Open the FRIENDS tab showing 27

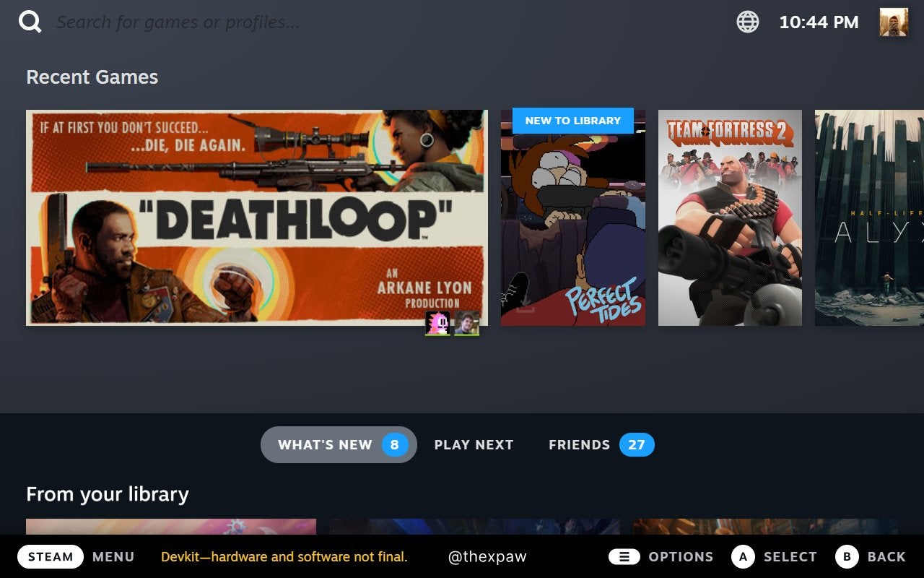[x=600, y=444]
